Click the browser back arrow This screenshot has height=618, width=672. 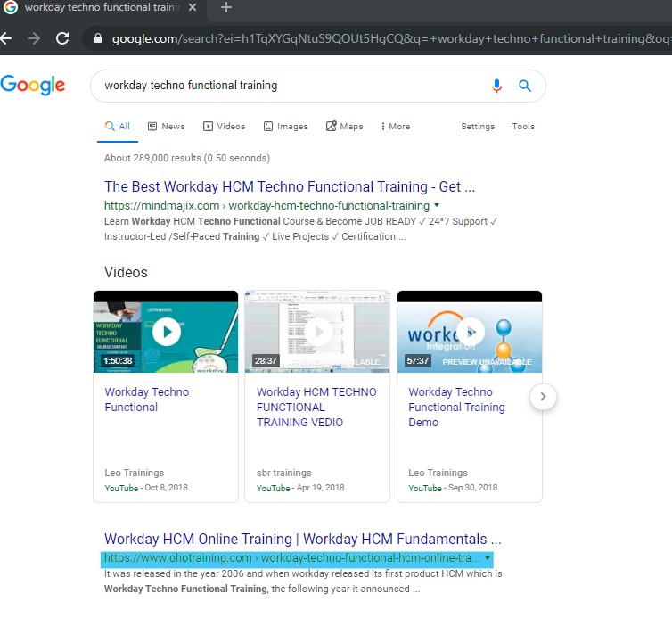pos(7,38)
